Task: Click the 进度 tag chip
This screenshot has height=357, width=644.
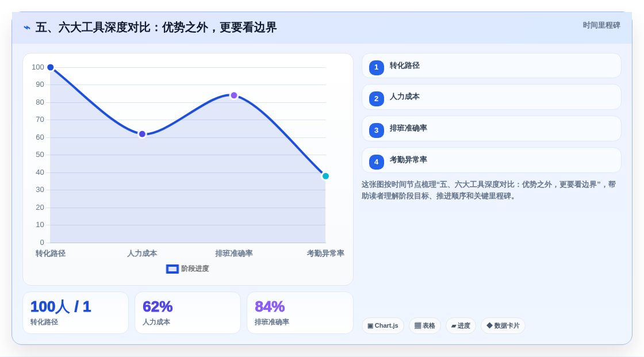Action: (x=461, y=326)
